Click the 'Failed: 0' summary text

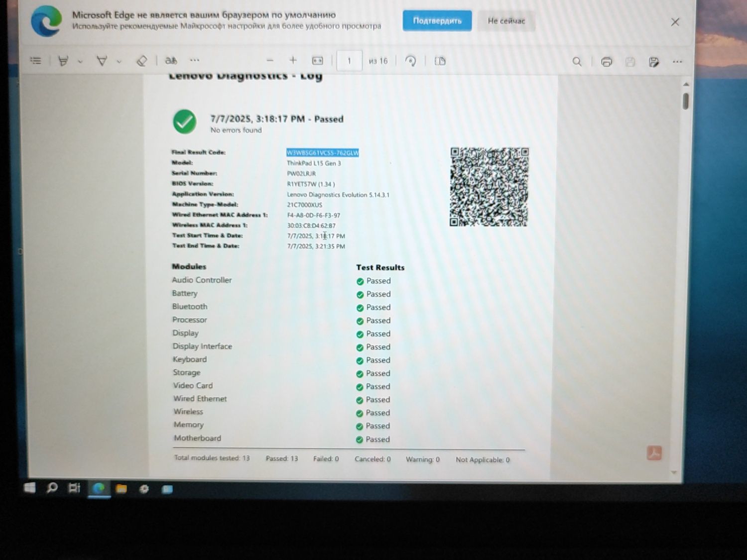(326, 459)
